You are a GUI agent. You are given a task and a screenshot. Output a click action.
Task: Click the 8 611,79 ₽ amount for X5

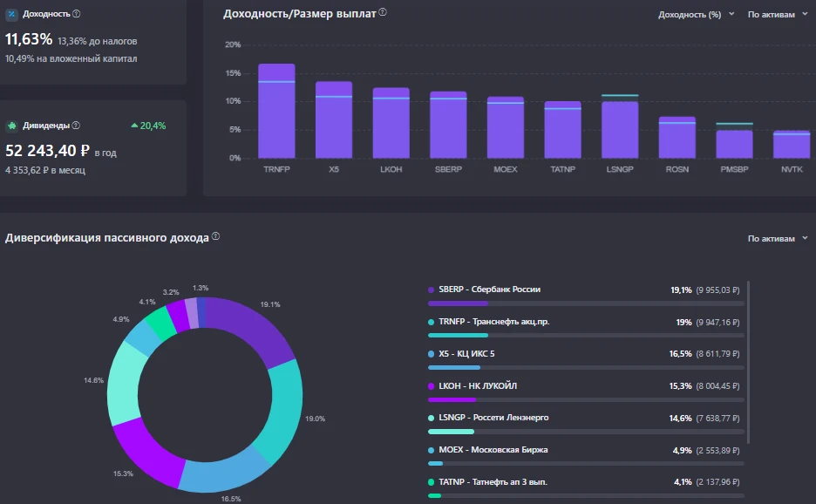tap(717, 354)
